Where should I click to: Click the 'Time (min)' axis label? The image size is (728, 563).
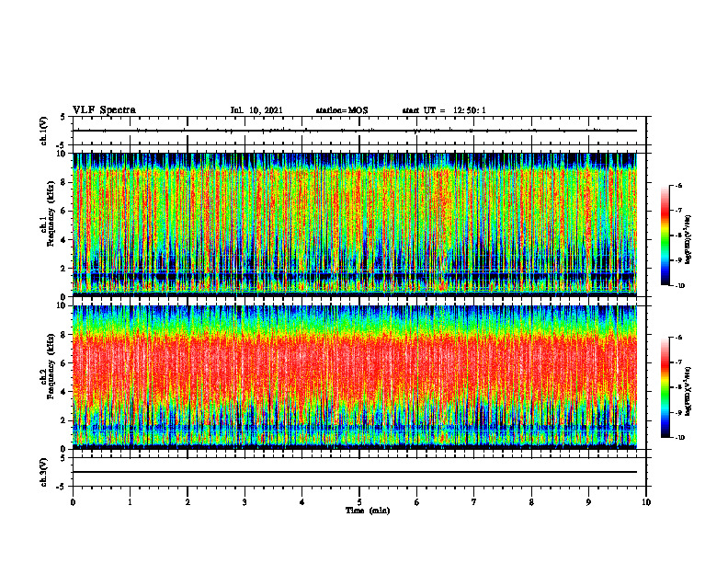pyautogui.click(x=368, y=511)
